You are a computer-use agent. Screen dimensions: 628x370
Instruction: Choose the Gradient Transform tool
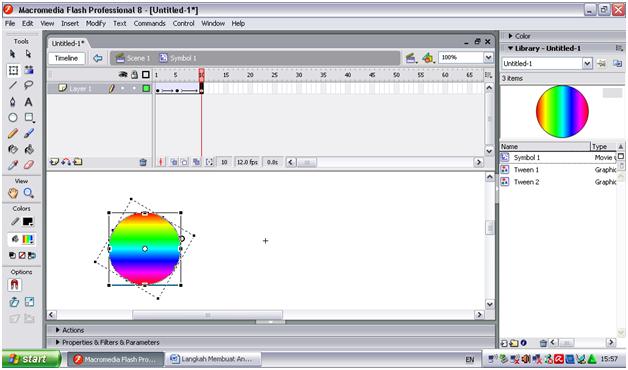[x=28, y=70]
